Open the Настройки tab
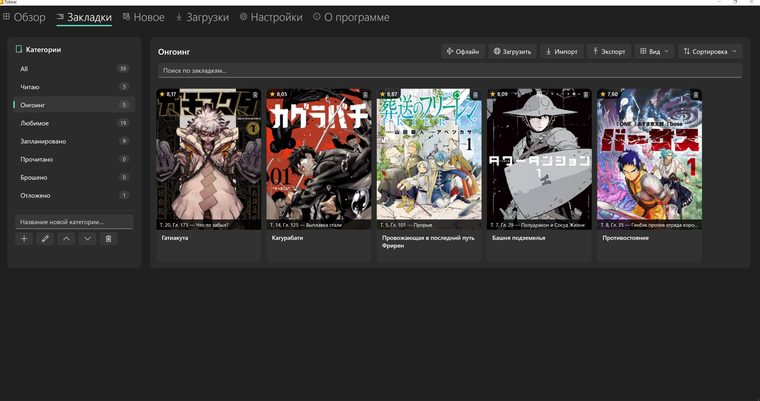The image size is (760, 401). coord(271,17)
